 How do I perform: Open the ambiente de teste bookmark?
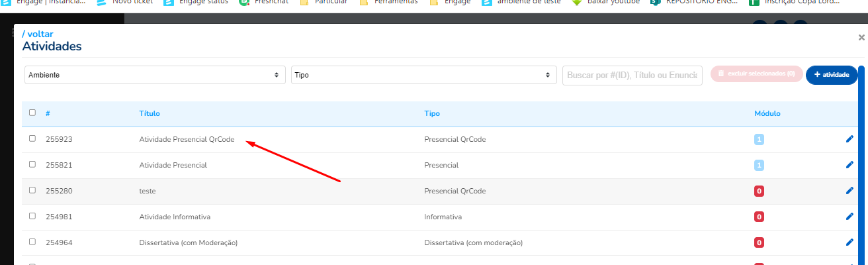521,2
